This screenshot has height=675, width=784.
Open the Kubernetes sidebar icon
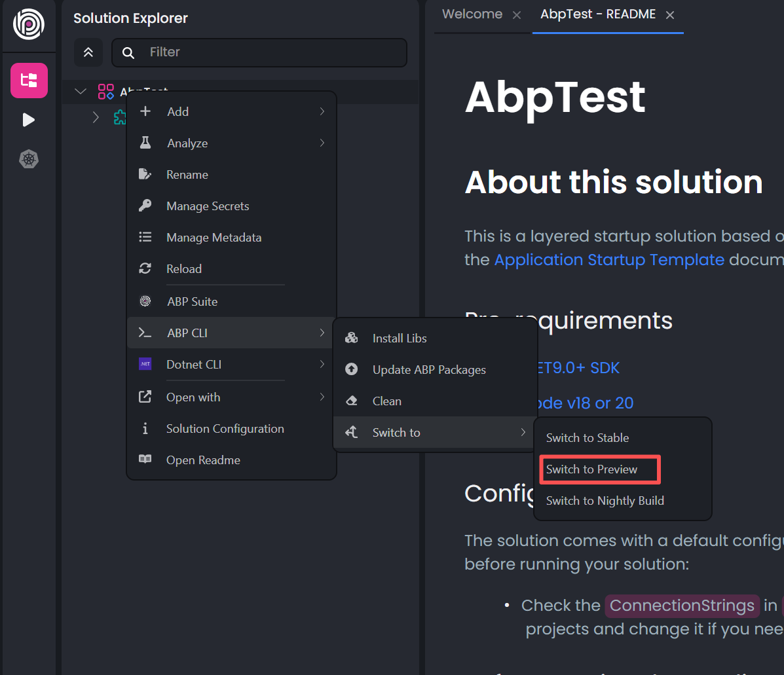tap(29, 159)
